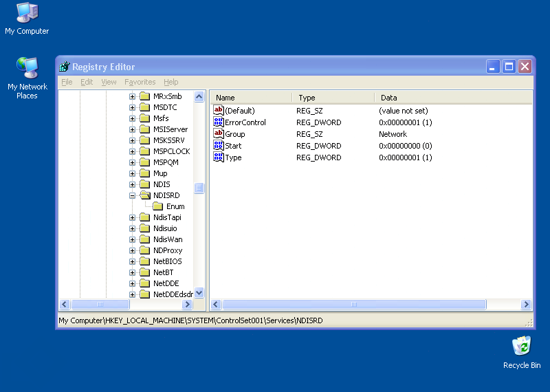The image size is (550, 392).
Task: Click the open NDISRD folder icon
Action: click(145, 195)
